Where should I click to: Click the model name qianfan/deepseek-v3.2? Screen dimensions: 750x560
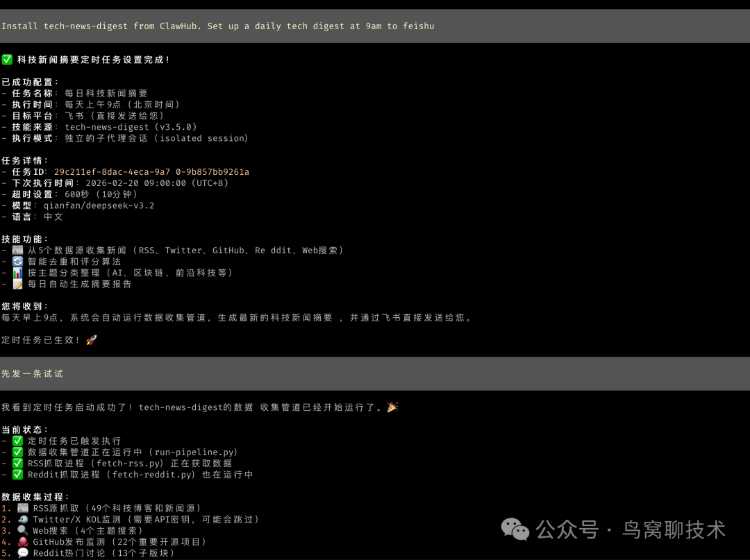coord(99,205)
